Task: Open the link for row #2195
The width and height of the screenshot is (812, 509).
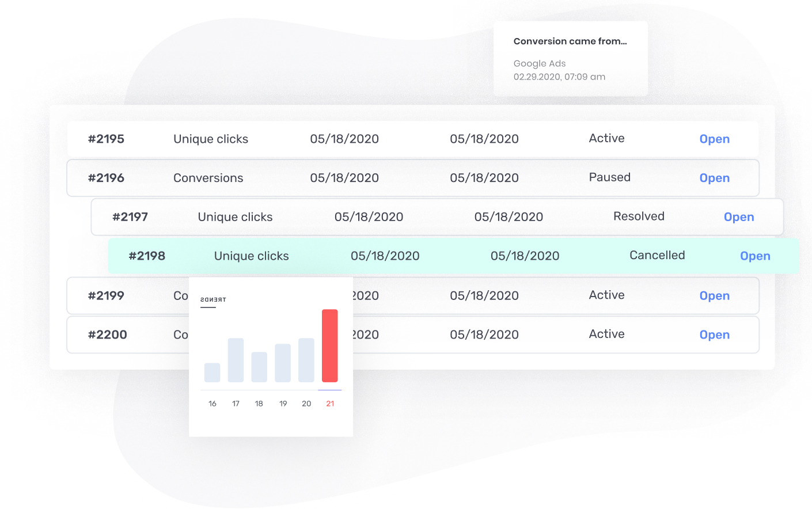Action: coord(714,139)
